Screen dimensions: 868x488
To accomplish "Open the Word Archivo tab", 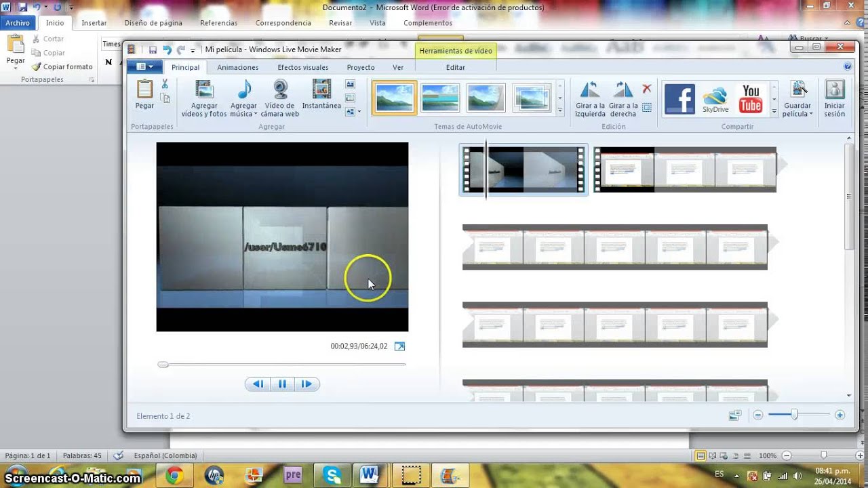I will coord(18,23).
